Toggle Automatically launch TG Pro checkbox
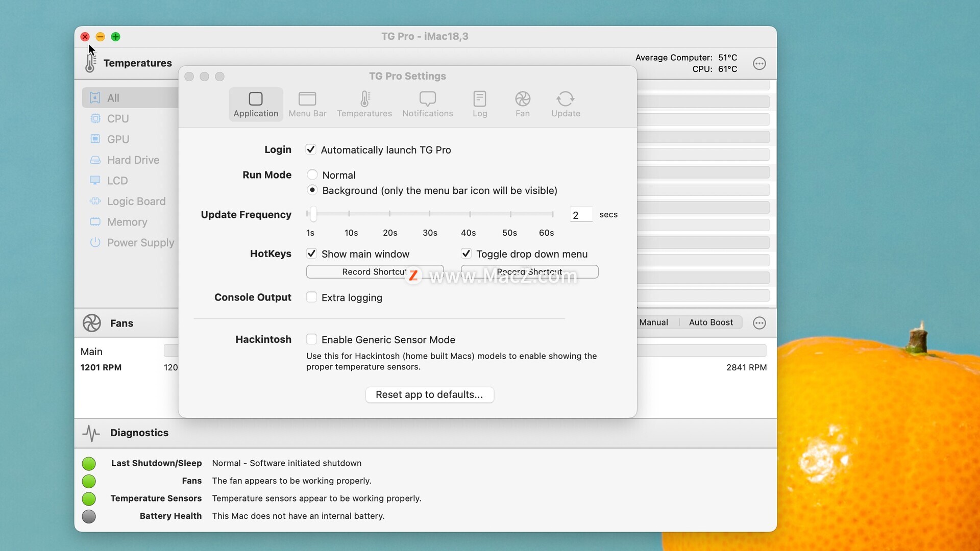 (x=311, y=149)
